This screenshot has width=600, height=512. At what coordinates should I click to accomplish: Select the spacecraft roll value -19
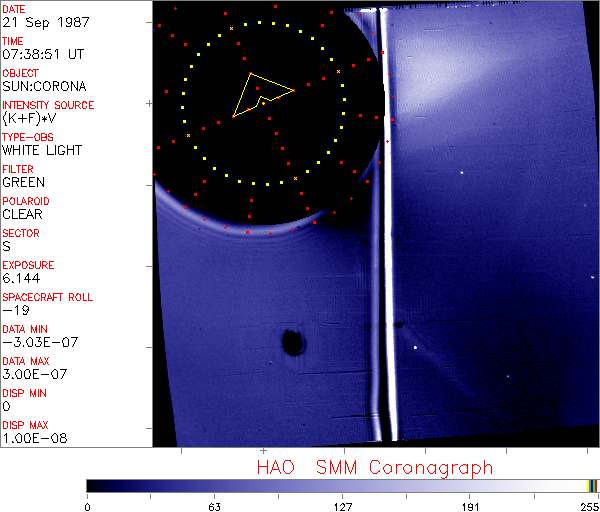[16, 310]
